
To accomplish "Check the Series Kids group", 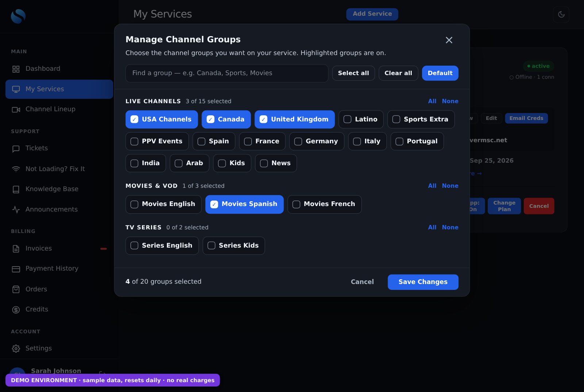I will [x=234, y=245].
